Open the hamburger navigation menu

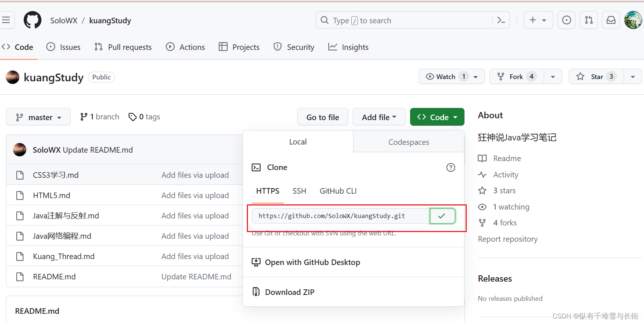pos(6,20)
